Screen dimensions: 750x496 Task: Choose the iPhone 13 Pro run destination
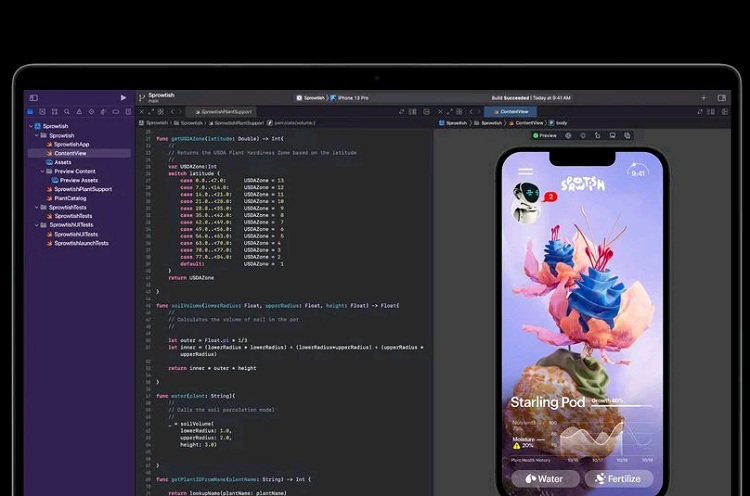(350, 98)
